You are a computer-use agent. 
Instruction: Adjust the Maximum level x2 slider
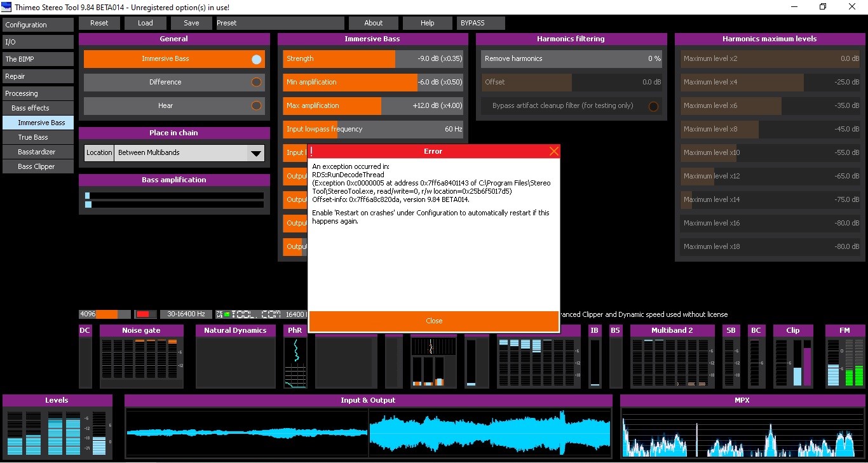click(x=770, y=59)
